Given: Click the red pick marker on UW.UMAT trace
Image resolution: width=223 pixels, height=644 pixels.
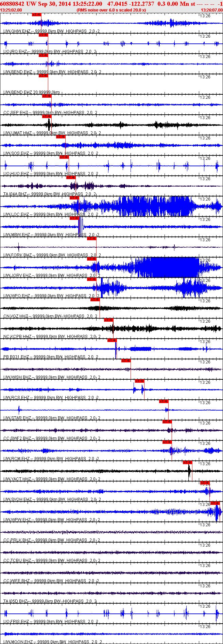Looking at the screenshot, I should click(x=47, y=116).
